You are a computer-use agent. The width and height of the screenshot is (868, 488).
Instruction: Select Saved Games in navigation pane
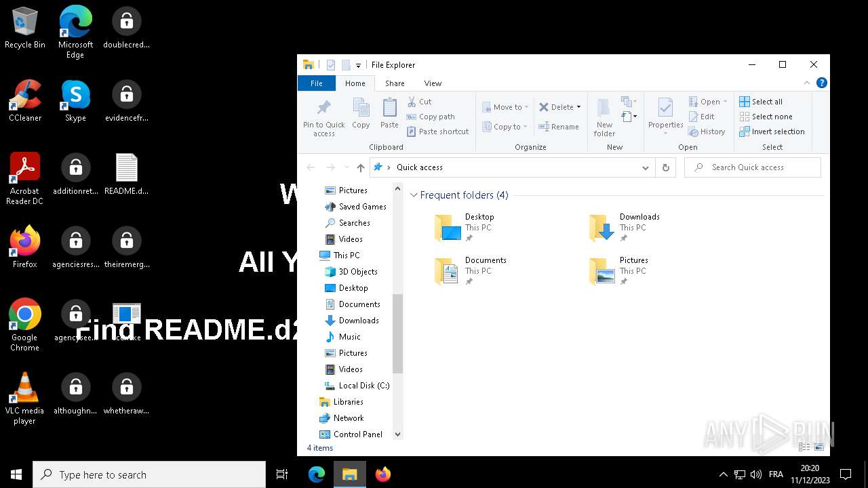pos(355,207)
